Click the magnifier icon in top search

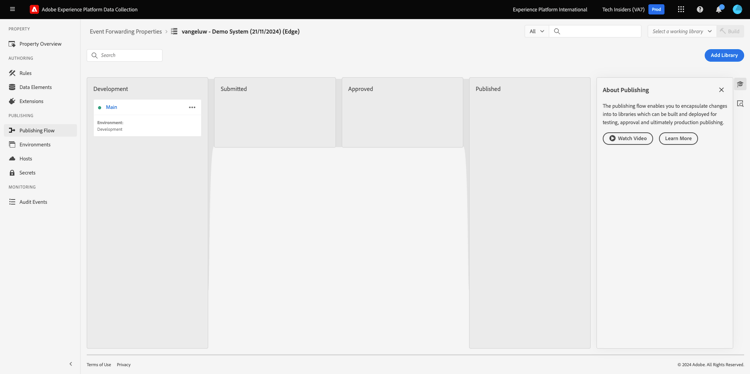[x=557, y=31]
